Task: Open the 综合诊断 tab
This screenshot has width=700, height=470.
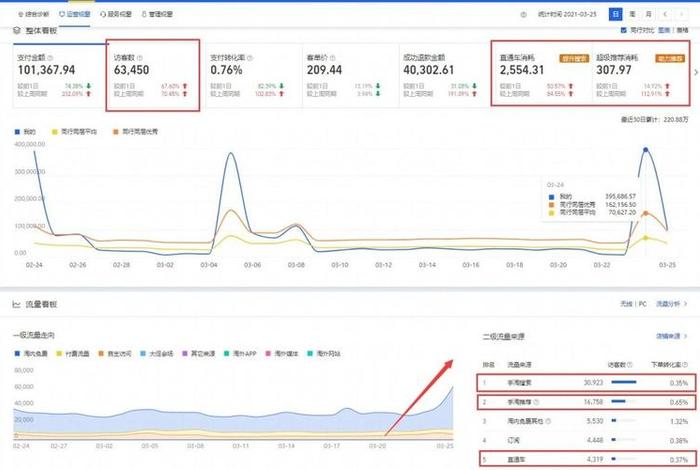Action: [33, 14]
